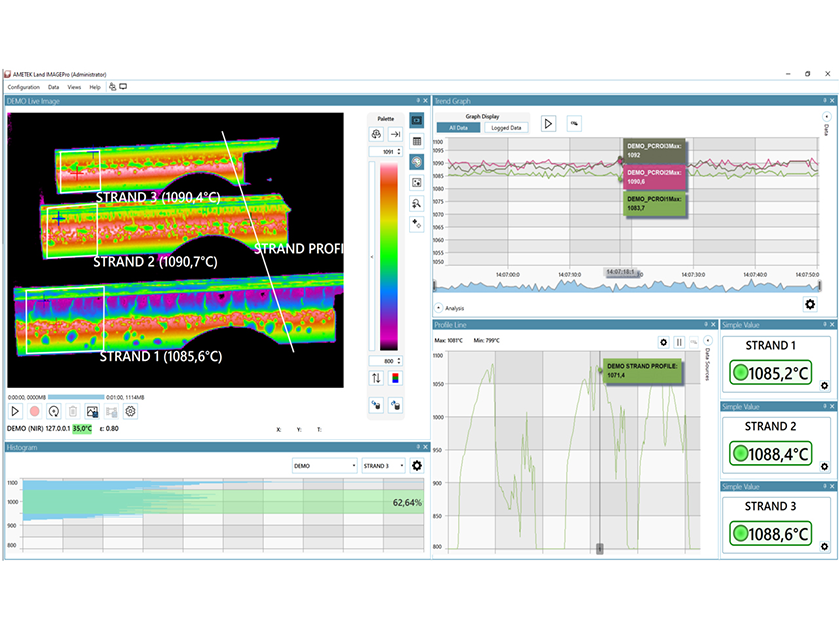Click the right palette bucket icon
Viewport: 840px width, 630px height.
[x=395, y=405]
